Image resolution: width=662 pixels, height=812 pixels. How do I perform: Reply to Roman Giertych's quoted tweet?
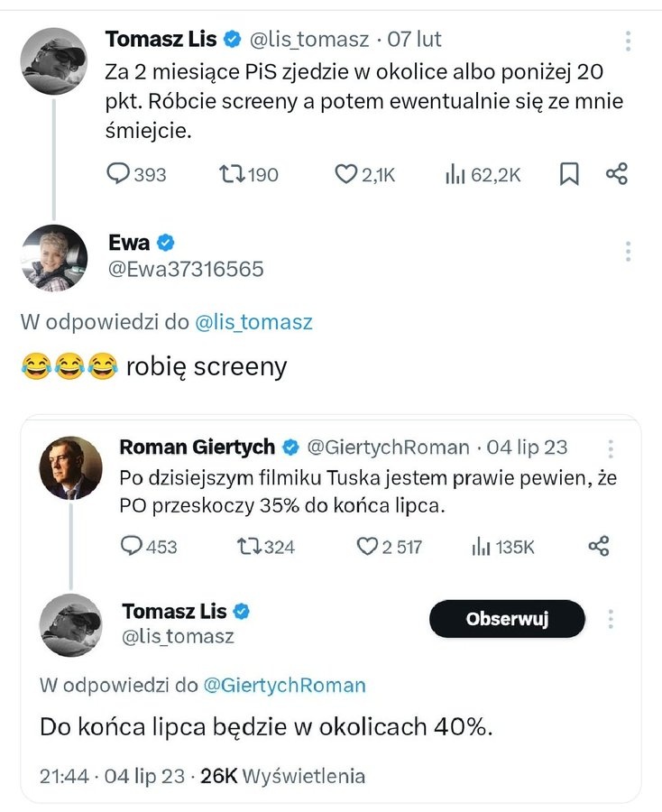132,546
